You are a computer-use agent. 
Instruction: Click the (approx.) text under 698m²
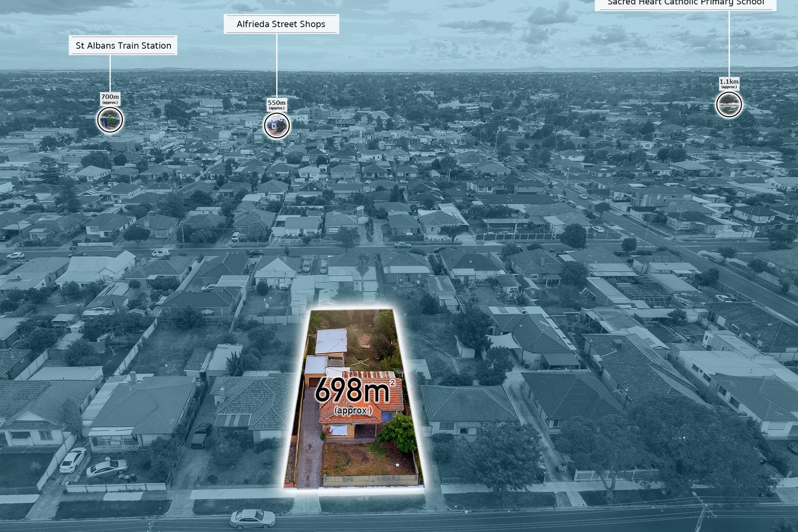(353, 410)
